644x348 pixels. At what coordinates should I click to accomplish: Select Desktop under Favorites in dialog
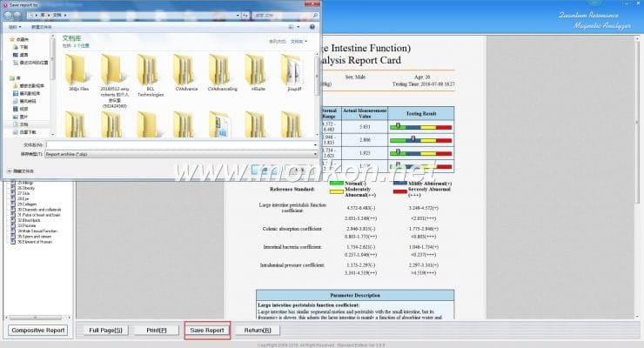21,55
